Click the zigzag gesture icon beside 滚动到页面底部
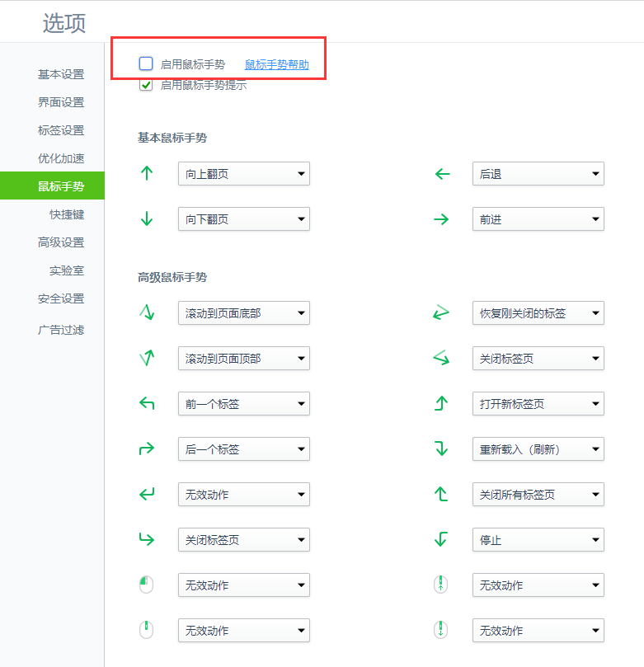This screenshot has width=644, height=667. pyautogui.click(x=147, y=312)
